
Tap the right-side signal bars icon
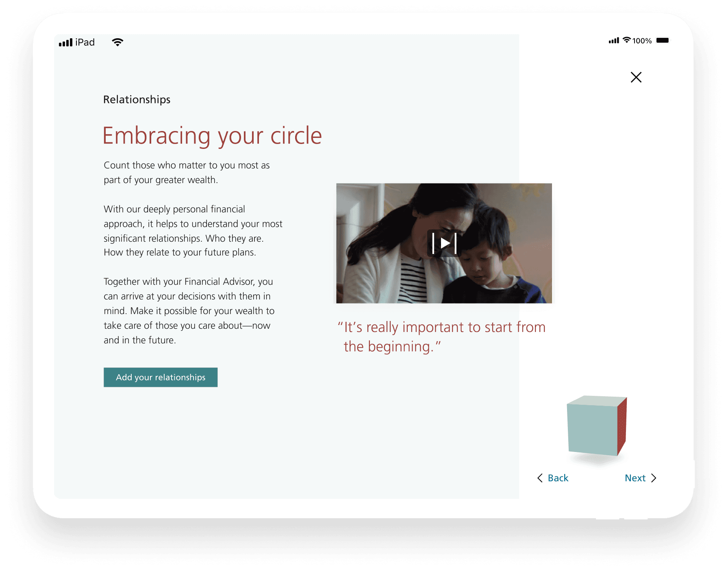[614, 40]
